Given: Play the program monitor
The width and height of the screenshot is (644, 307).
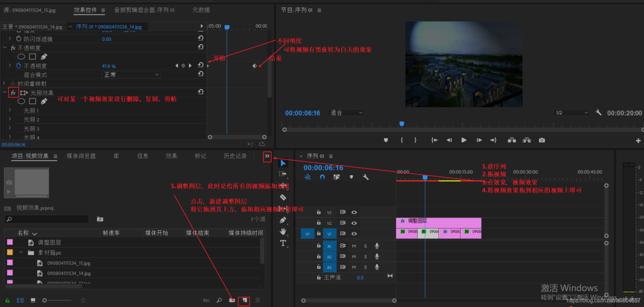Looking at the screenshot, I should 464,140.
